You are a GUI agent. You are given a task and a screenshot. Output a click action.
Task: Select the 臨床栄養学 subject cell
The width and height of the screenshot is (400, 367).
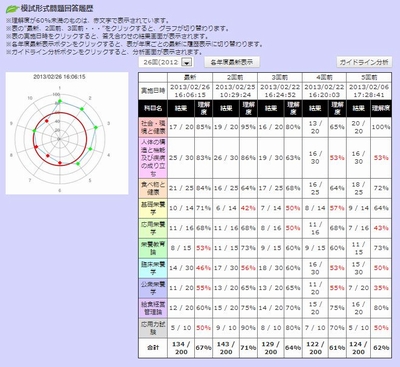pos(153,268)
